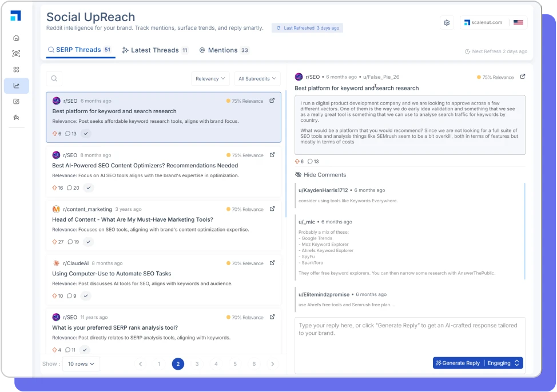Viewport: 557px width, 392px height.
Task: Click the US flag country selector
Action: 518,22
